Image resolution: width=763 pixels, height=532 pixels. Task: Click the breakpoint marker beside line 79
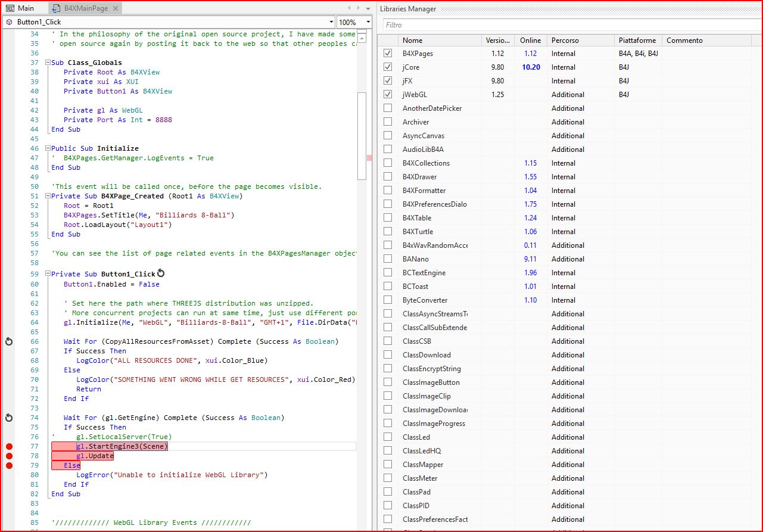pyautogui.click(x=9, y=465)
